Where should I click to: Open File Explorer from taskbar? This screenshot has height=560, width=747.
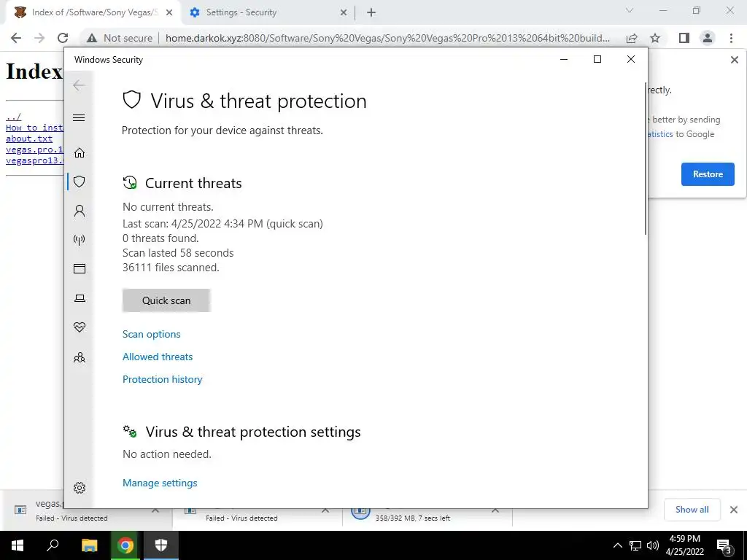[89, 545]
